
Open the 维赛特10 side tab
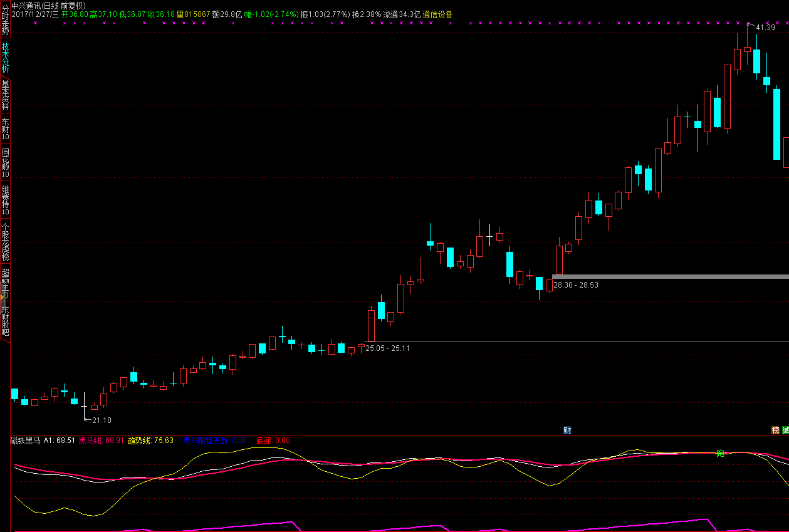5,201
